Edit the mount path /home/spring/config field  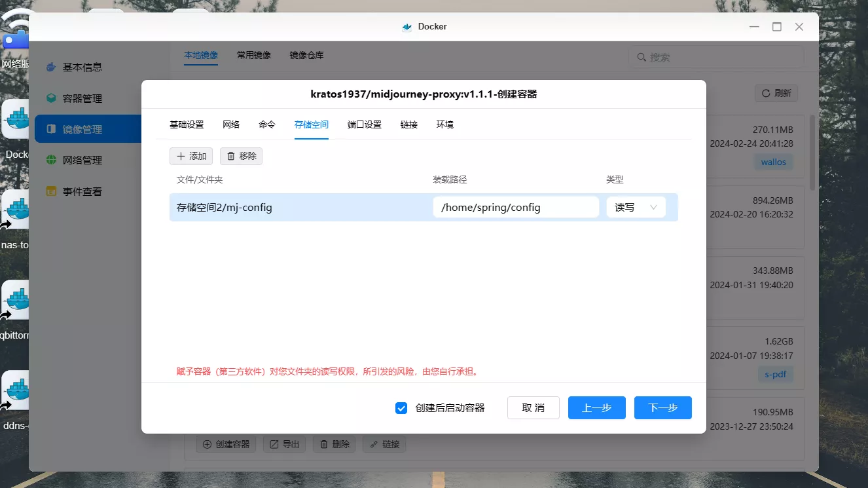[x=516, y=207]
